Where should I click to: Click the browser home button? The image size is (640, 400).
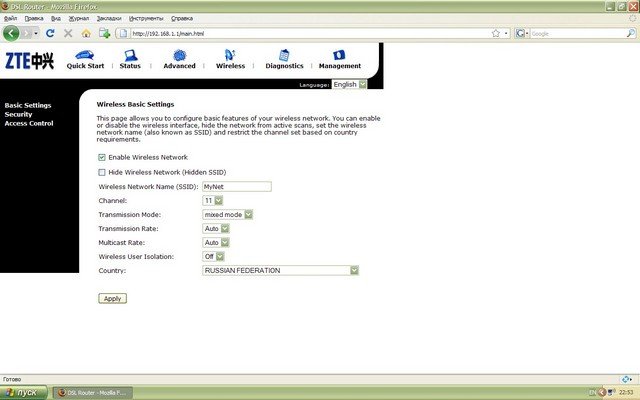pyautogui.click(x=86, y=33)
